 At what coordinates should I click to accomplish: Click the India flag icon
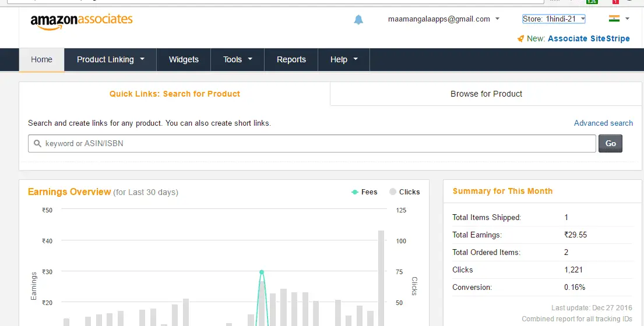(x=614, y=19)
